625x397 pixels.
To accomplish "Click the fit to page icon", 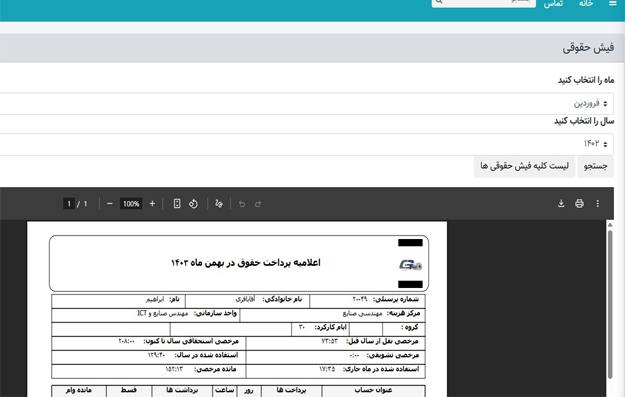I will 177,204.
